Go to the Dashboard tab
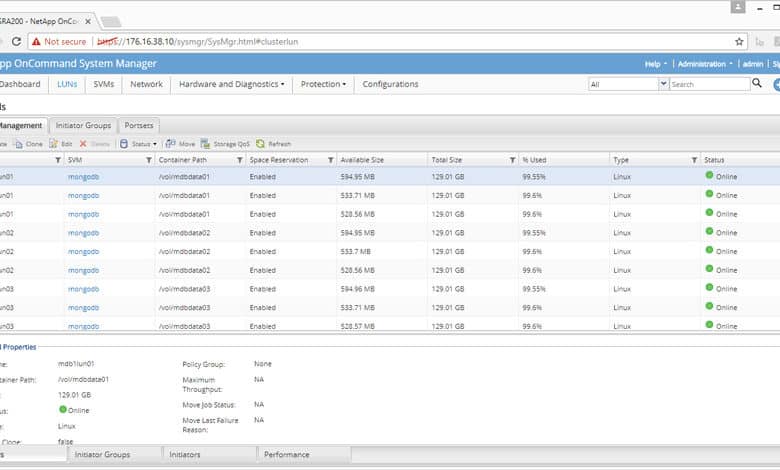Viewport: 780px width, 470px height. coord(20,85)
